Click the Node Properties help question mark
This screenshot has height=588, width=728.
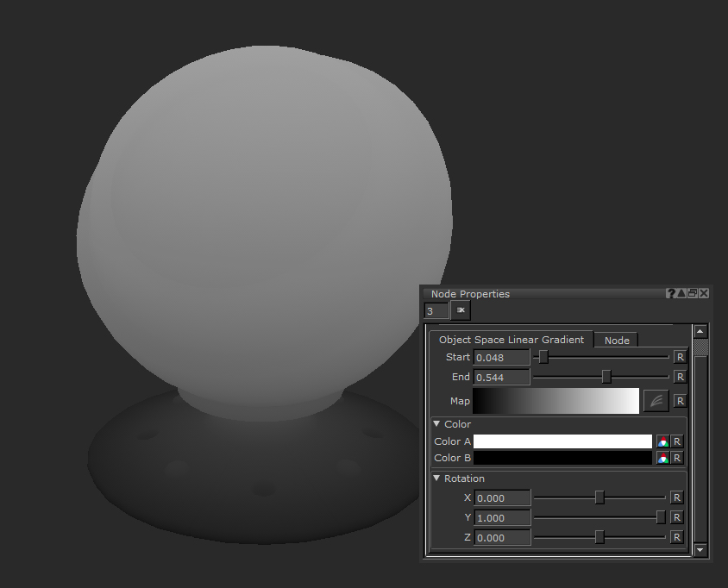point(670,294)
